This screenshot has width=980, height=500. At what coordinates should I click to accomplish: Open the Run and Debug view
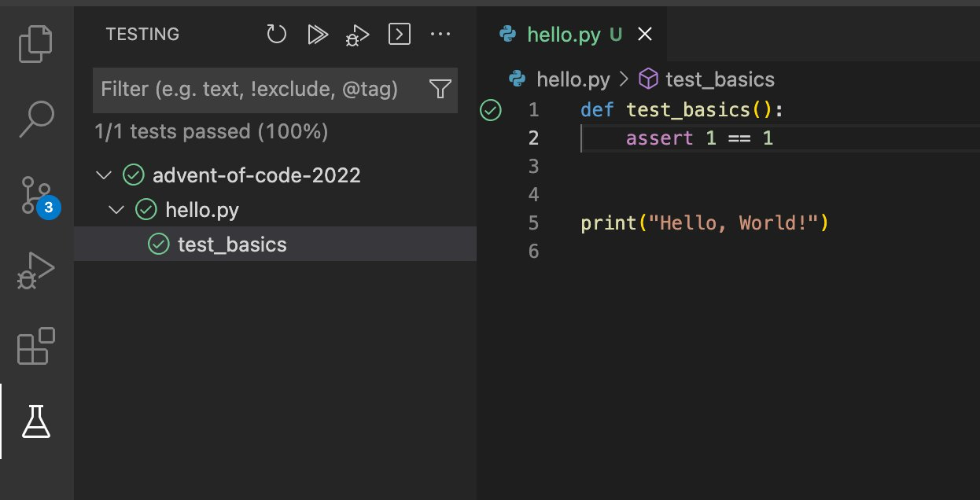pos(37,270)
